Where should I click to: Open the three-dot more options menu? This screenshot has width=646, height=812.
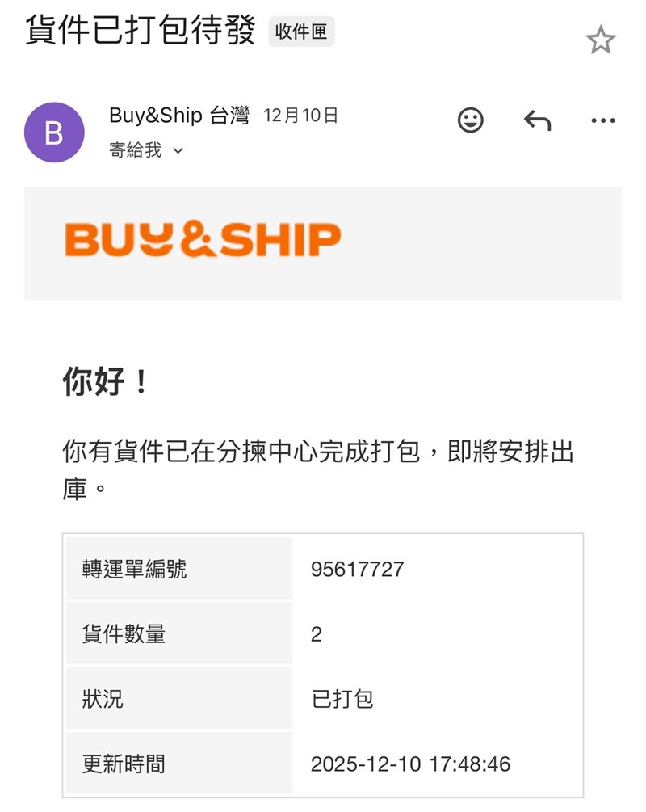pos(602,121)
